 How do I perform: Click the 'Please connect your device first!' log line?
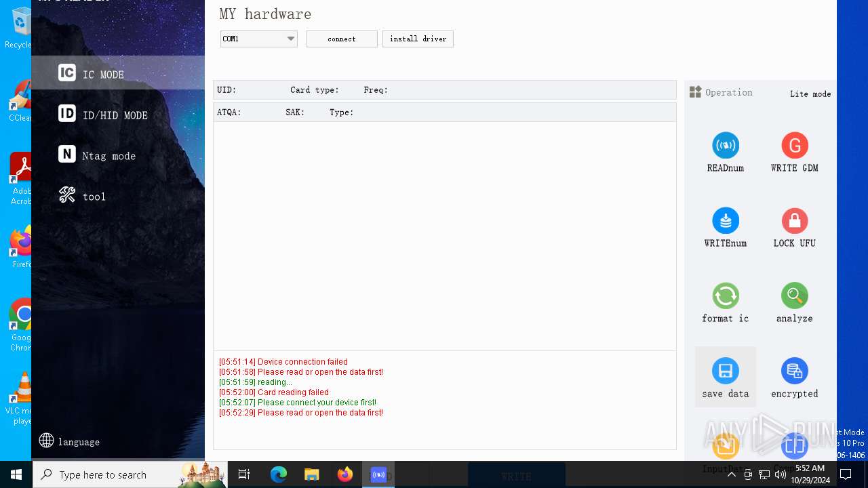(x=298, y=403)
